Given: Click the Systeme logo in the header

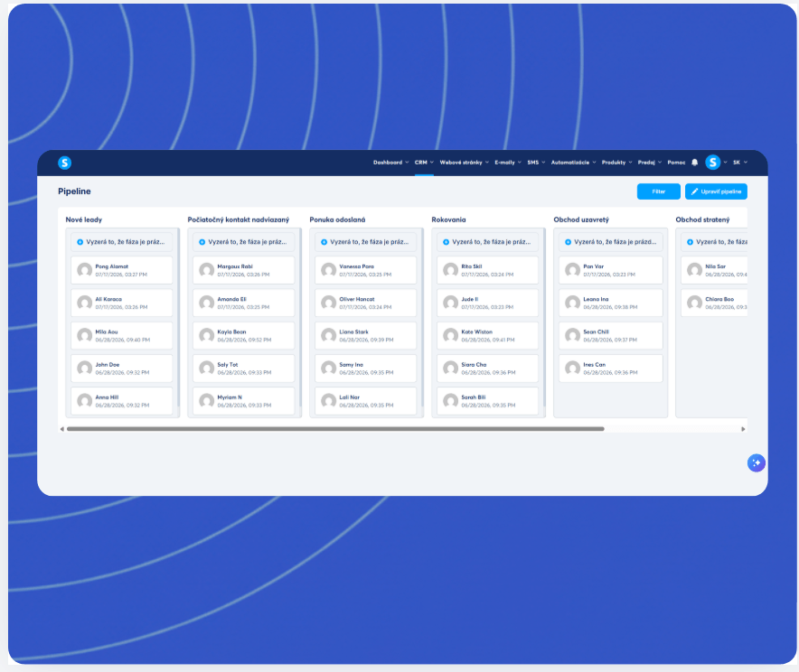Looking at the screenshot, I should click(64, 163).
